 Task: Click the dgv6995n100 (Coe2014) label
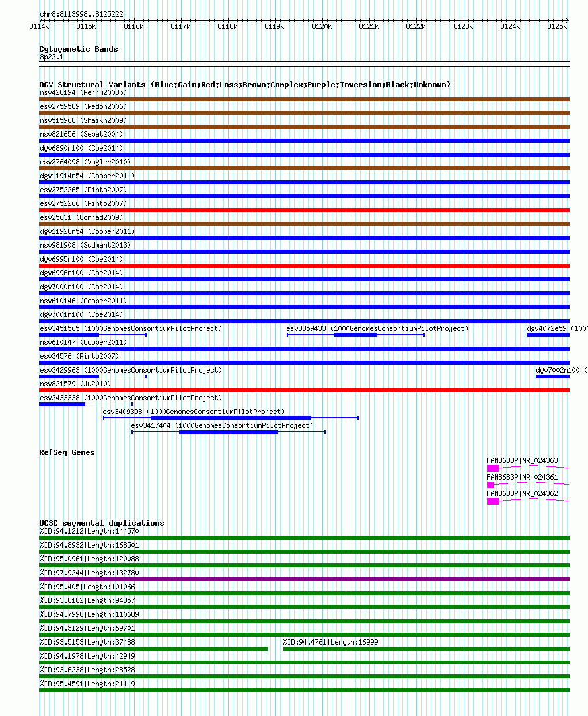(x=81, y=259)
